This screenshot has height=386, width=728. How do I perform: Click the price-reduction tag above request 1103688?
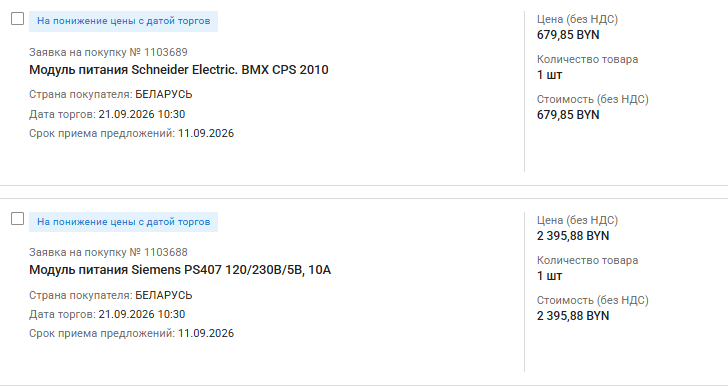(x=124, y=222)
